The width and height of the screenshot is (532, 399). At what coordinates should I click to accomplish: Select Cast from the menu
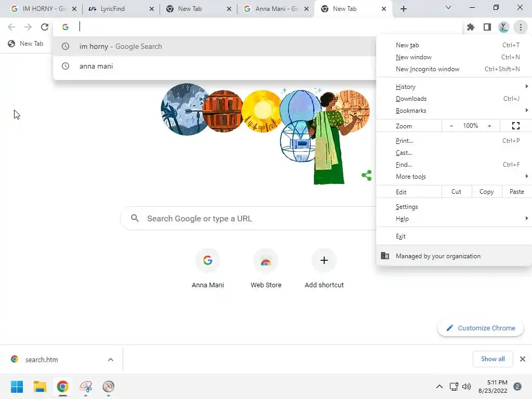click(x=454, y=153)
